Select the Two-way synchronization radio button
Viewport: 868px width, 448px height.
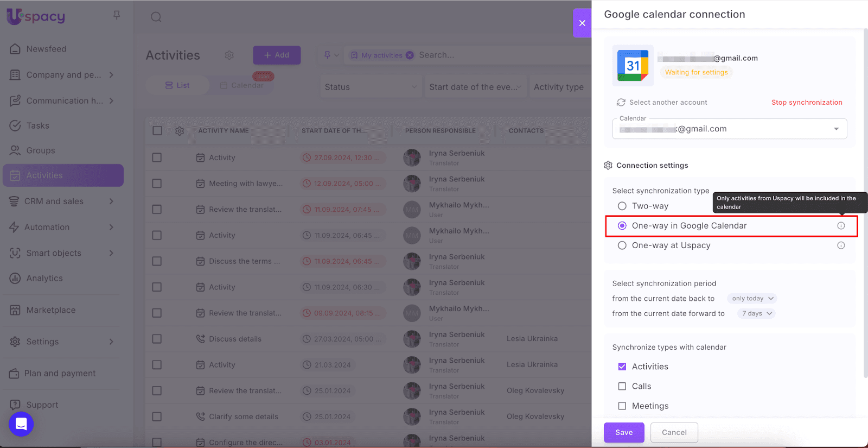pos(622,206)
